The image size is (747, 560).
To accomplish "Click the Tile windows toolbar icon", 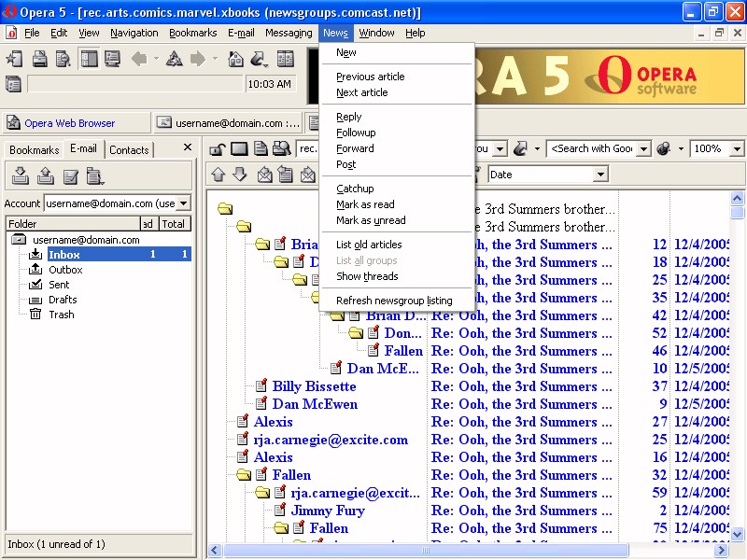I will (286, 59).
